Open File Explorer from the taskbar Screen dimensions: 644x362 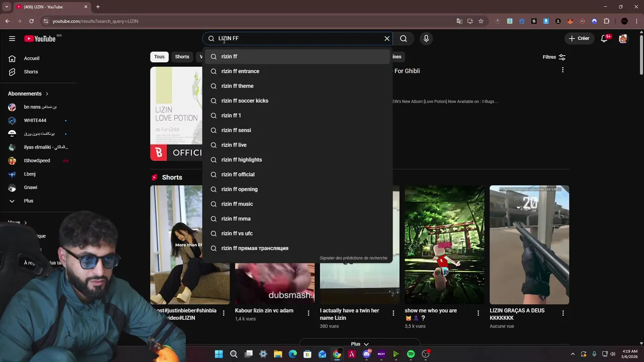278,354
